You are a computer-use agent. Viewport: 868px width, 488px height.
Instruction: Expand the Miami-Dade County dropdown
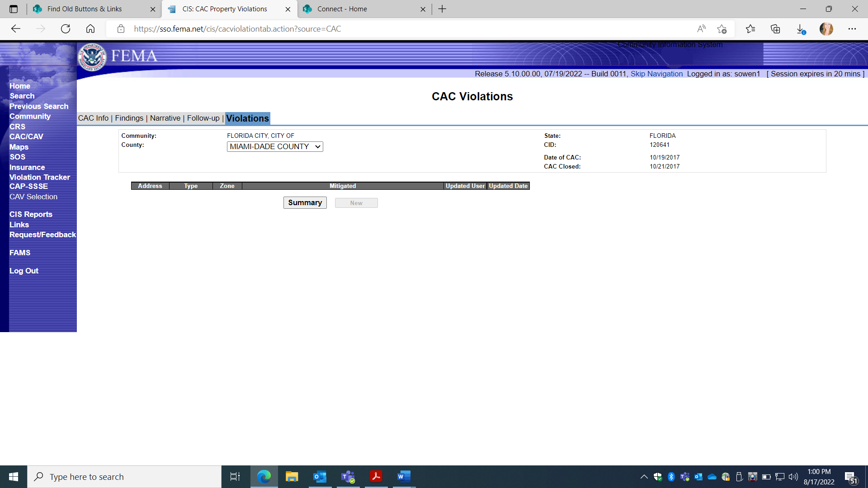275,146
